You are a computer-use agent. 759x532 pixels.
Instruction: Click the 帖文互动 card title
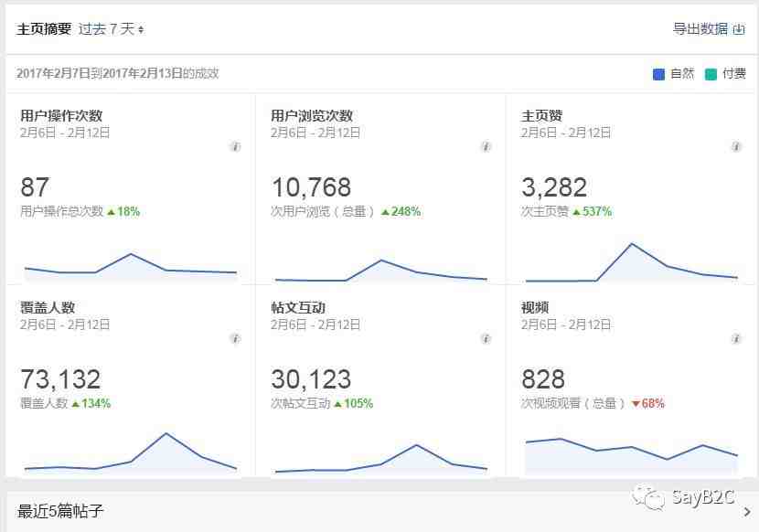coord(298,307)
